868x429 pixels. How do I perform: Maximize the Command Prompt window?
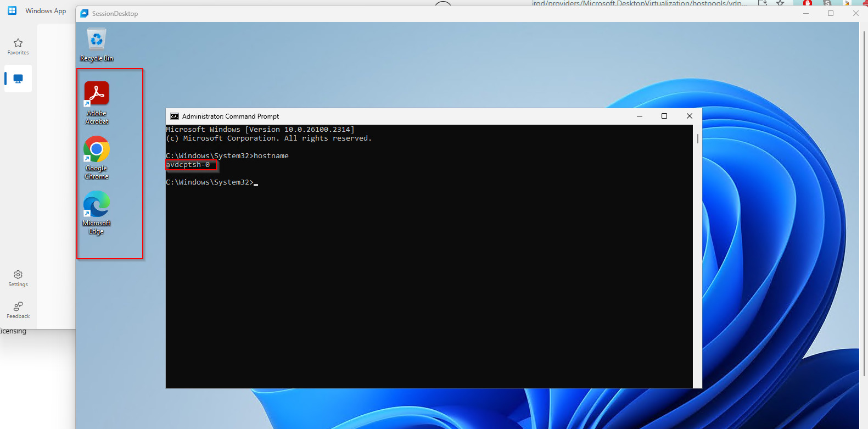664,116
